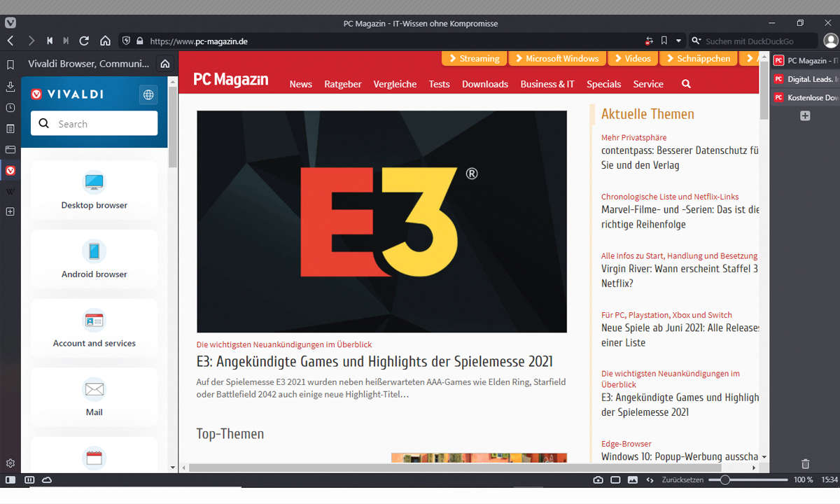Open the Specials menu item
Viewport: 840px width, 504px height.
[x=604, y=84]
